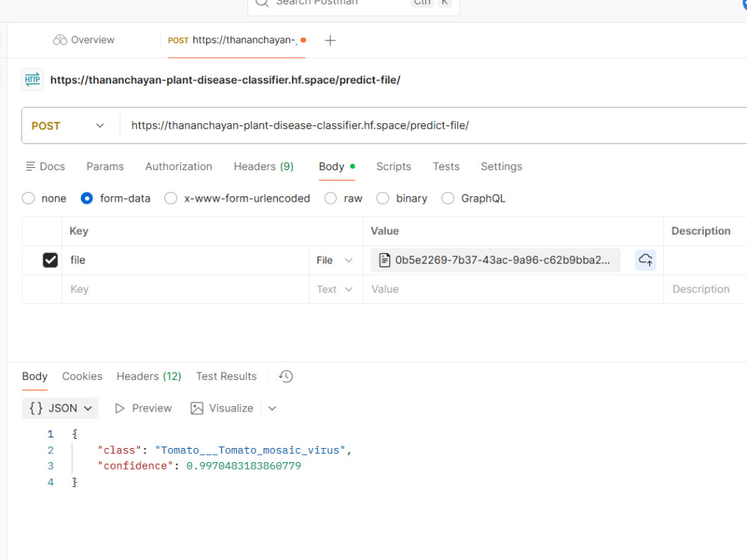Click the Visualize image icon
This screenshot has height=560, width=747.
tap(196, 408)
